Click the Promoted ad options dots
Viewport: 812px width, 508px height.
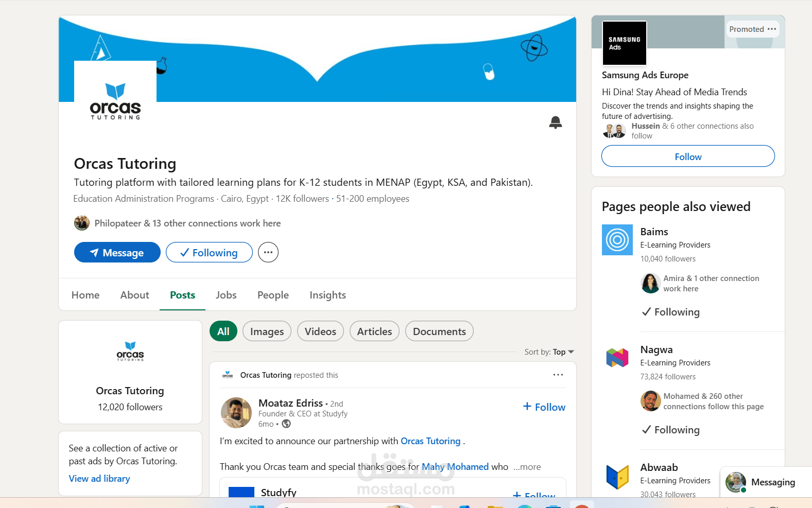point(771,29)
